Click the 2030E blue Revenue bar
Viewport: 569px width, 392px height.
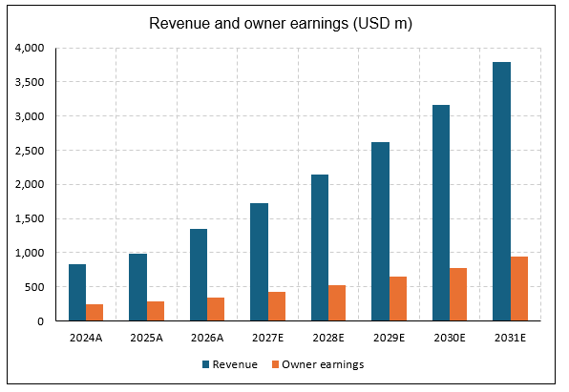(x=441, y=213)
